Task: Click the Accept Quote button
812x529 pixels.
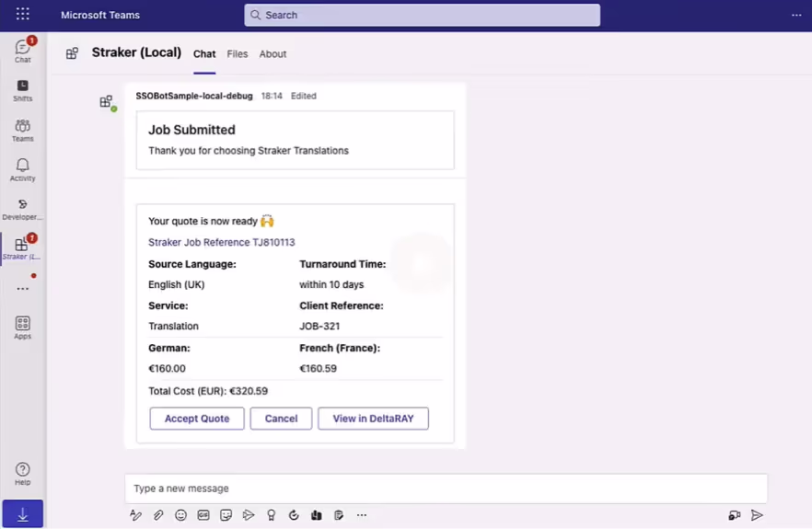Action: point(197,419)
